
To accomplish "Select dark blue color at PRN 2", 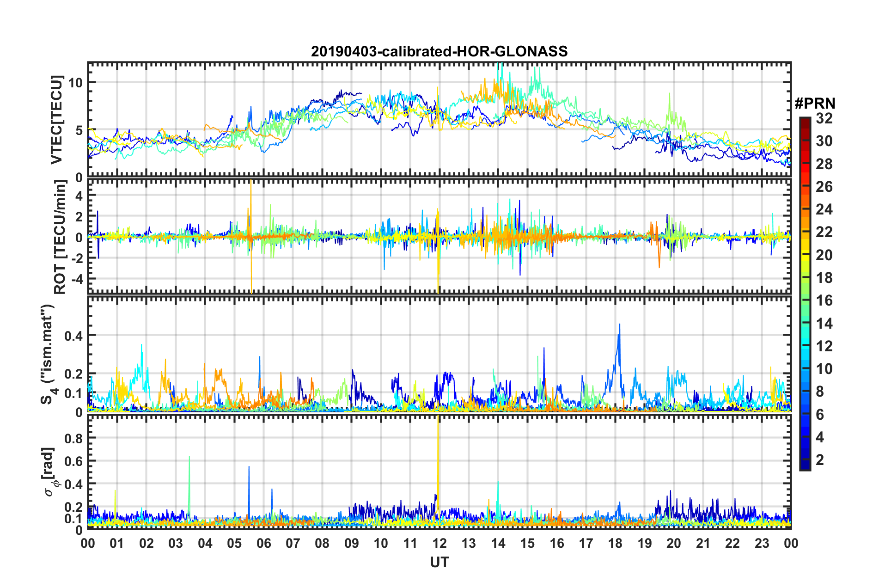I will pyautogui.click(x=805, y=459).
